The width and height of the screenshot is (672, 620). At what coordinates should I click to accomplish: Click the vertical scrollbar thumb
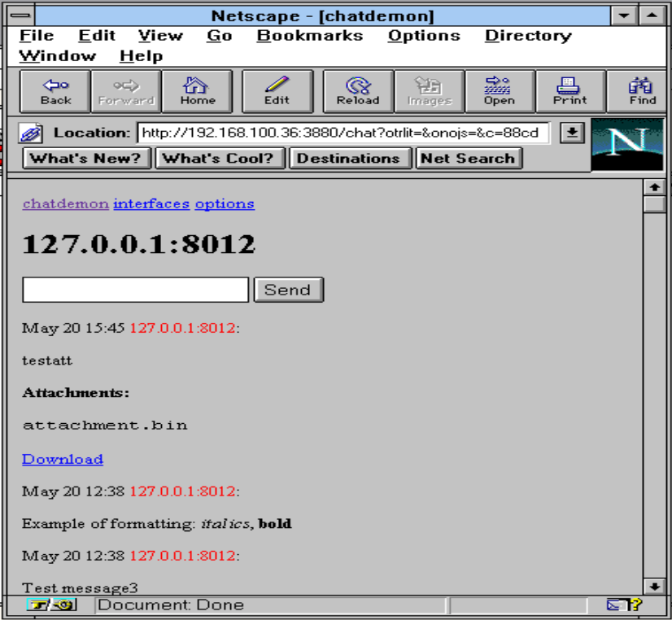654,204
